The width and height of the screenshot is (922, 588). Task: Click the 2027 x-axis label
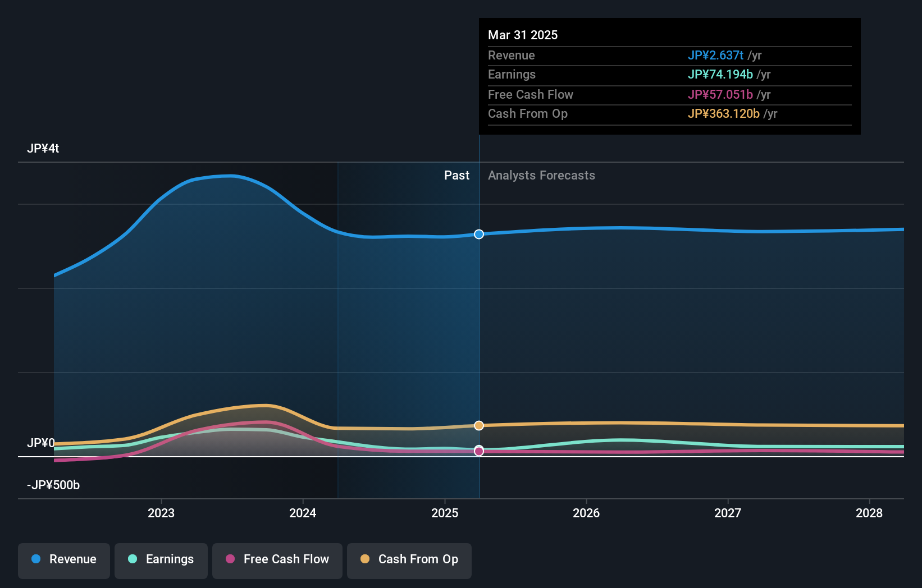click(x=728, y=513)
